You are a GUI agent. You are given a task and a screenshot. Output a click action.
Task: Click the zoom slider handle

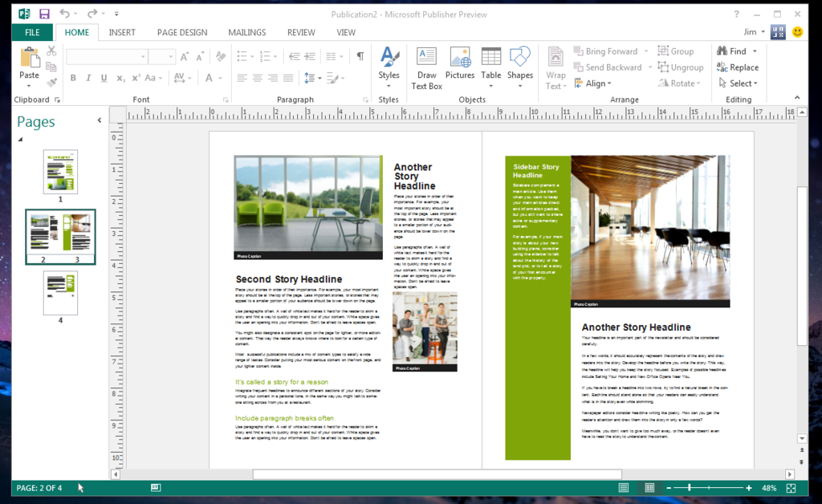coord(690,488)
